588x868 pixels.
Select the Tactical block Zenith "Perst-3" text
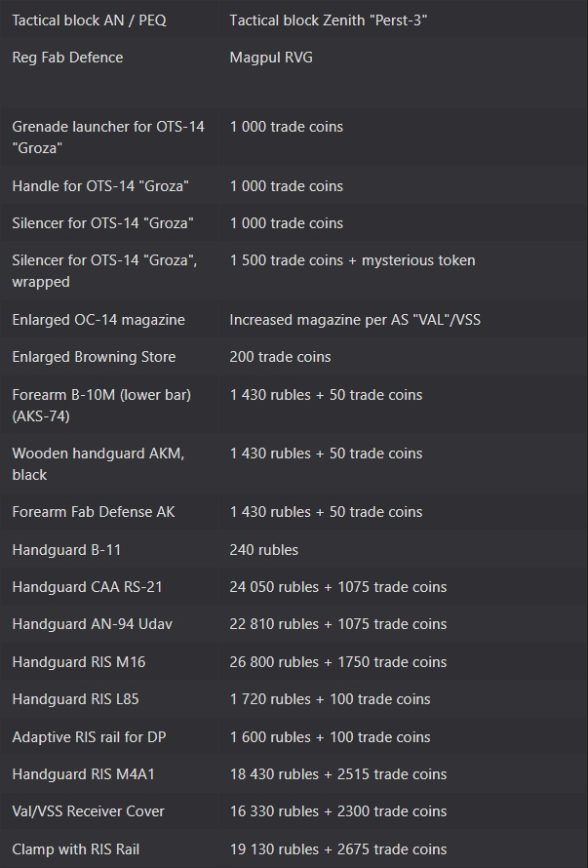(329, 20)
